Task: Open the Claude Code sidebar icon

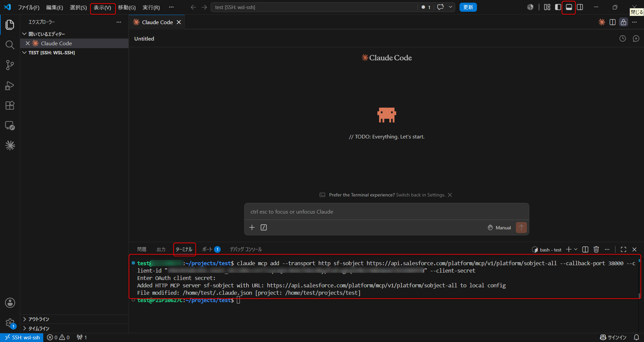Action: 10,146
